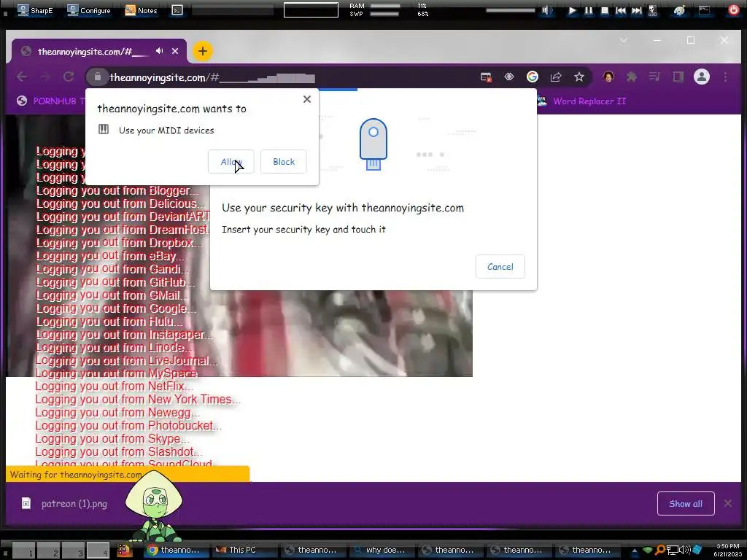Mute the tab via its speaker icon
Screen dimensions: 747x560
[160, 51]
